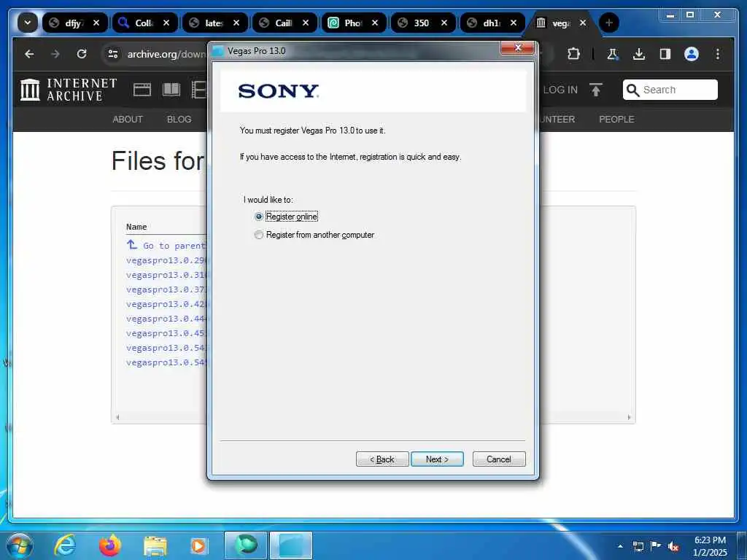Go back in the Chrome browser
The width and height of the screenshot is (747, 560).
pos(29,54)
